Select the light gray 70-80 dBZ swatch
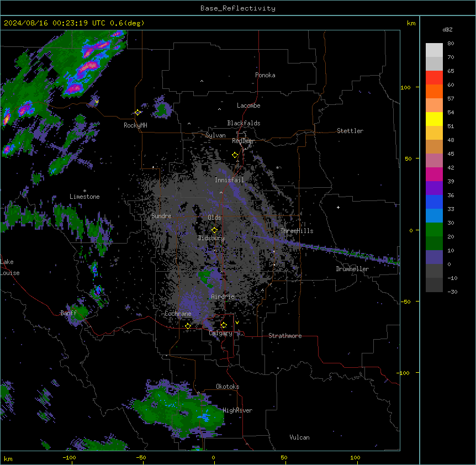 coord(434,50)
